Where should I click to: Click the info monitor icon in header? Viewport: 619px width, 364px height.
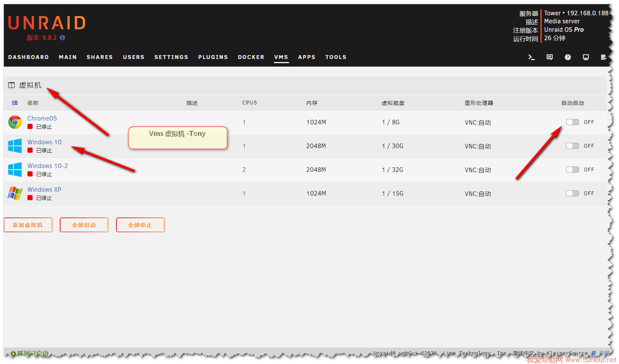pyautogui.click(x=586, y=57)
